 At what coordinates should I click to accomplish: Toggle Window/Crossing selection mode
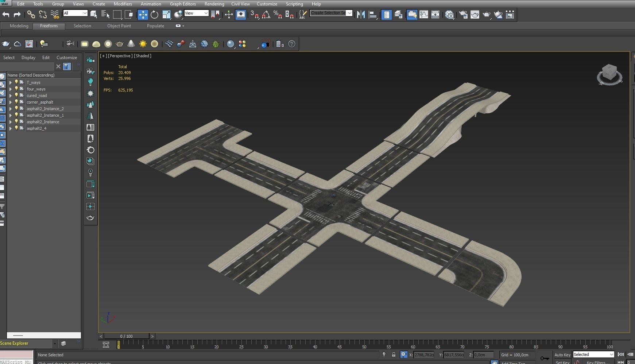point(129,15)
